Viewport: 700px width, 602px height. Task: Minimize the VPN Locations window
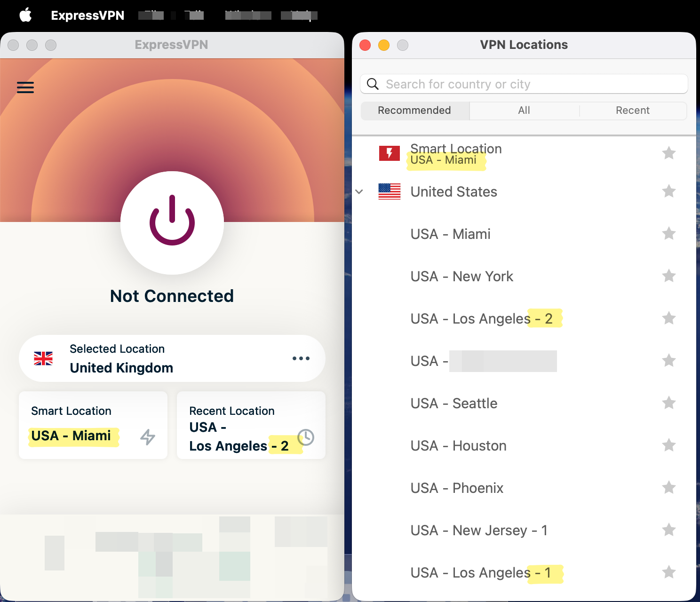(x=384, y=45)
